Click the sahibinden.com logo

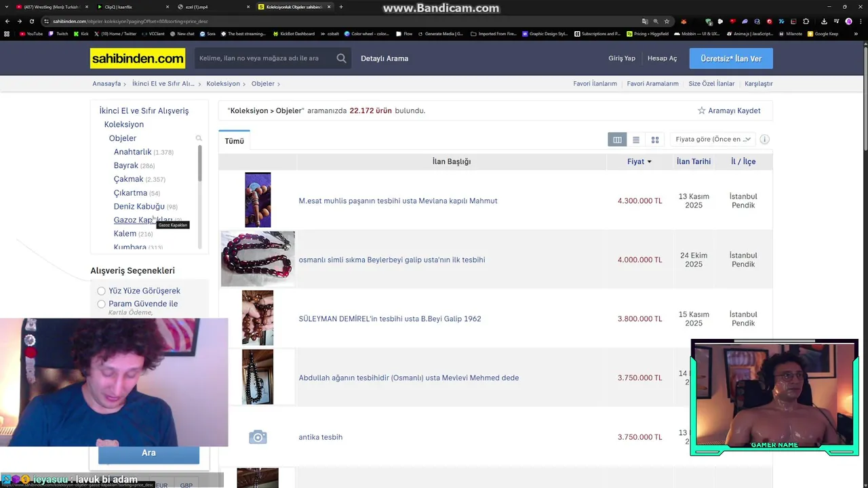pyautogui.click(x=138, y=58)
